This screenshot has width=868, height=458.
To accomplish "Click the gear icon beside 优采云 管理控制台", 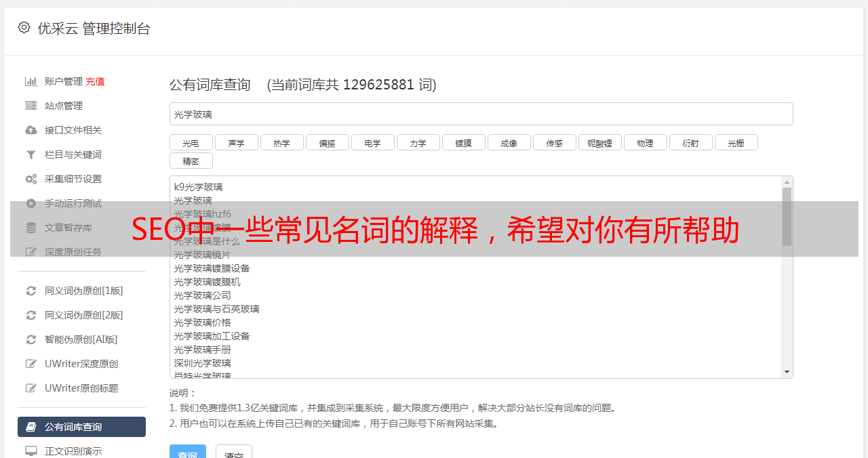I will [x=24, y=28].
